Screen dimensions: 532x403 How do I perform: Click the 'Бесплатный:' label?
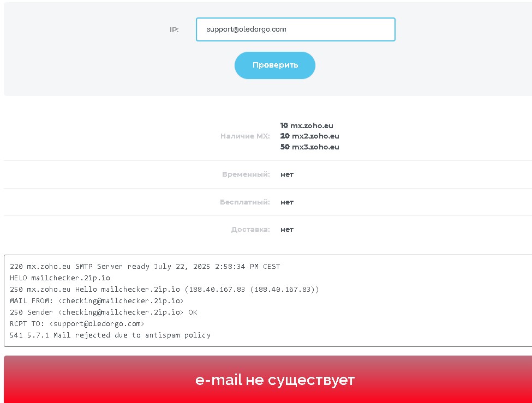pyautogui.click(x=245, y=202)
